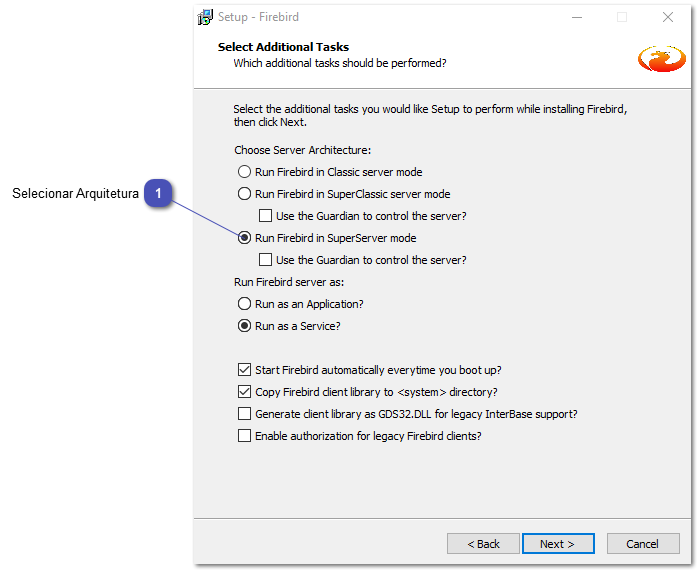Screen dimensions: 700x573
Task: Choose Run as a Service option
Action: 244,326
